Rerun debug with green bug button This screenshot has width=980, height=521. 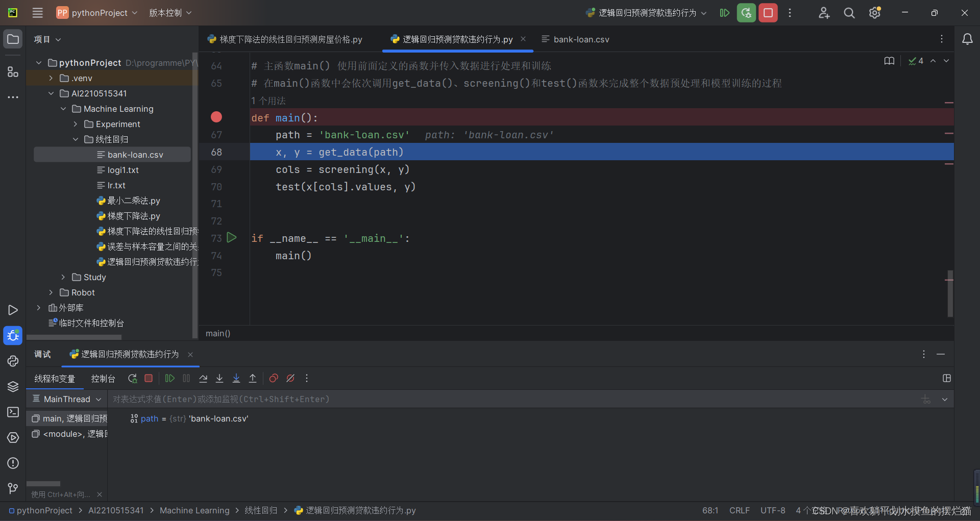click(746, 13)
